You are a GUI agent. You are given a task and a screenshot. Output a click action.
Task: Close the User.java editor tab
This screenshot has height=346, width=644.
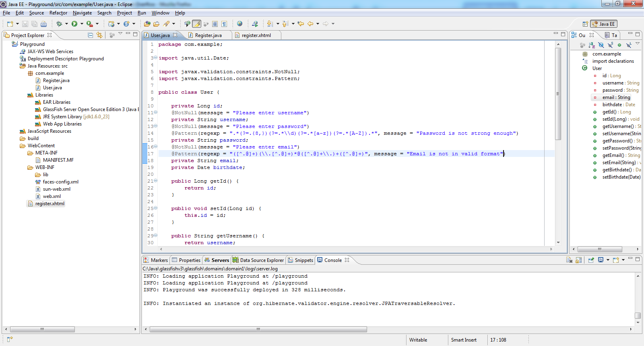tap(175, 35)
